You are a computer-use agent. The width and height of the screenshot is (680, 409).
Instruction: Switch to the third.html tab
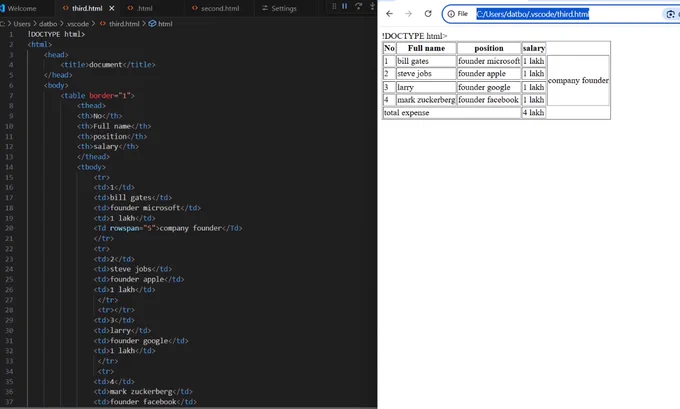click(87, 8)
